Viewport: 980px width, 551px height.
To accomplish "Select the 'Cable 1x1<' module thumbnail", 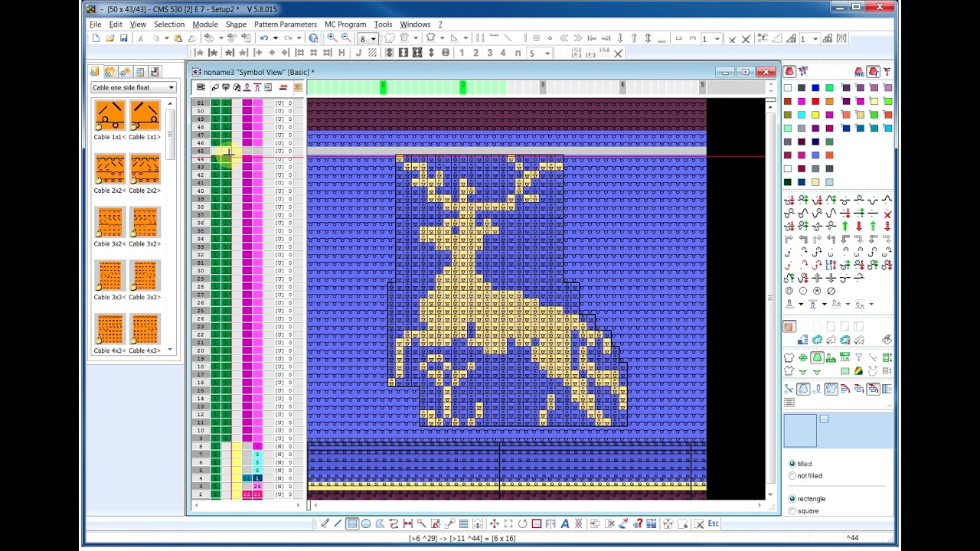I will 109,116.
